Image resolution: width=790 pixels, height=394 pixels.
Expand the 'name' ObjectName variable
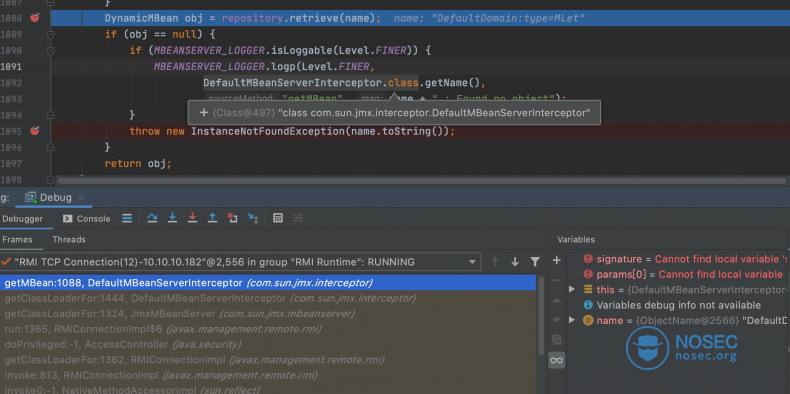pos(572,320)
